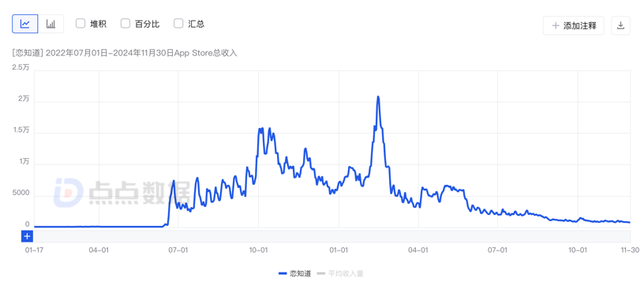Switch to bar chart view
Image resolution: width=644 pixels, height=286 pixels.
51,24
